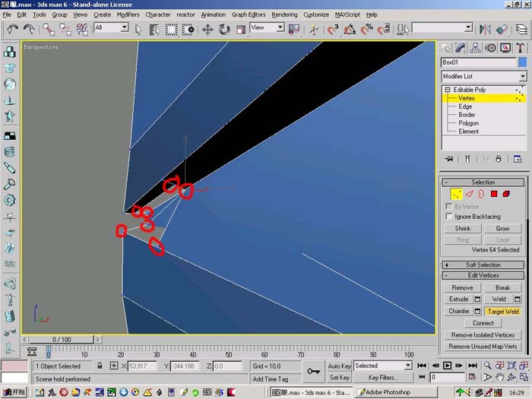Click the Zoom magnifier viewport control
This screenshot has width=532, height=399.
point(488,366)
